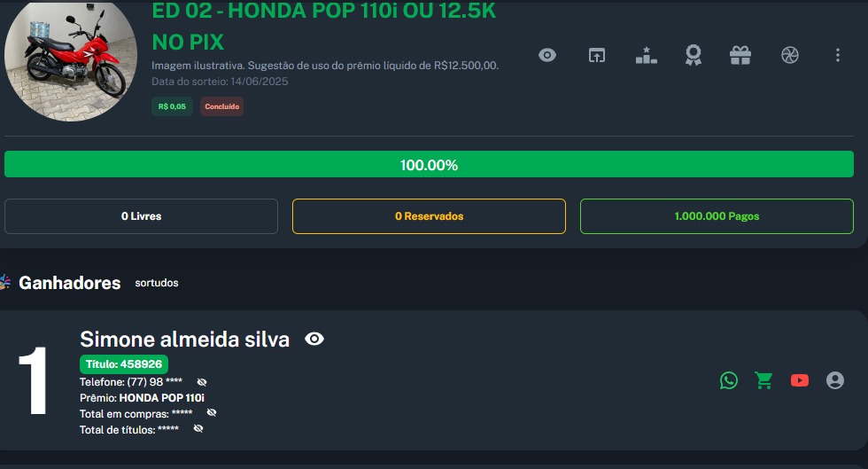868x469 pixels.
Task: Open the share/export window icon
Action: click(x=597, y=55)
